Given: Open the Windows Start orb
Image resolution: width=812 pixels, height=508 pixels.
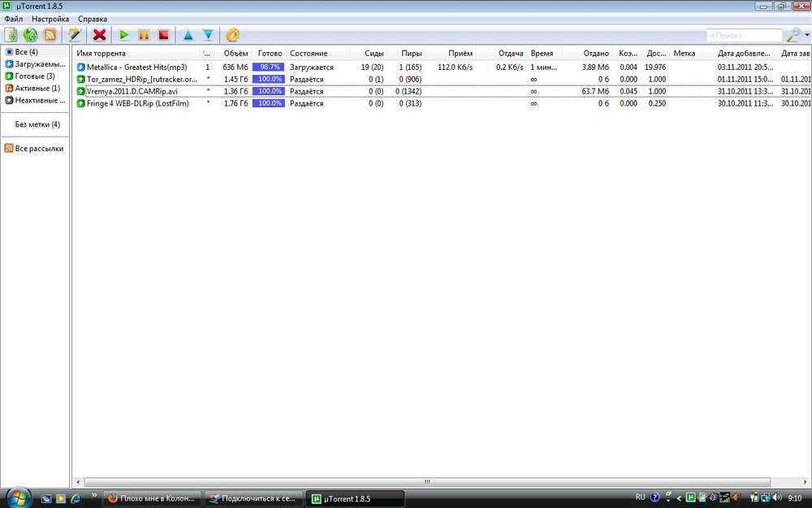Looking at the screenshot, I should (19, 498).
